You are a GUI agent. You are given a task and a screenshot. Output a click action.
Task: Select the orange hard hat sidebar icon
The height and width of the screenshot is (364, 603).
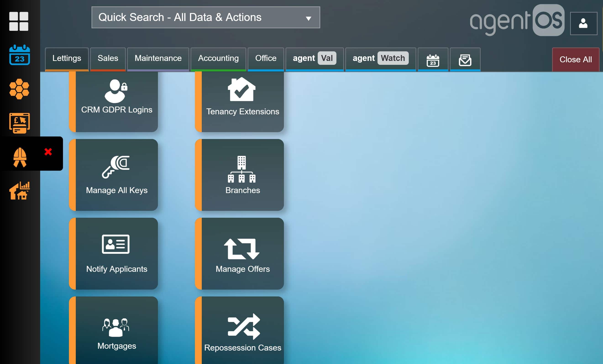20,157
